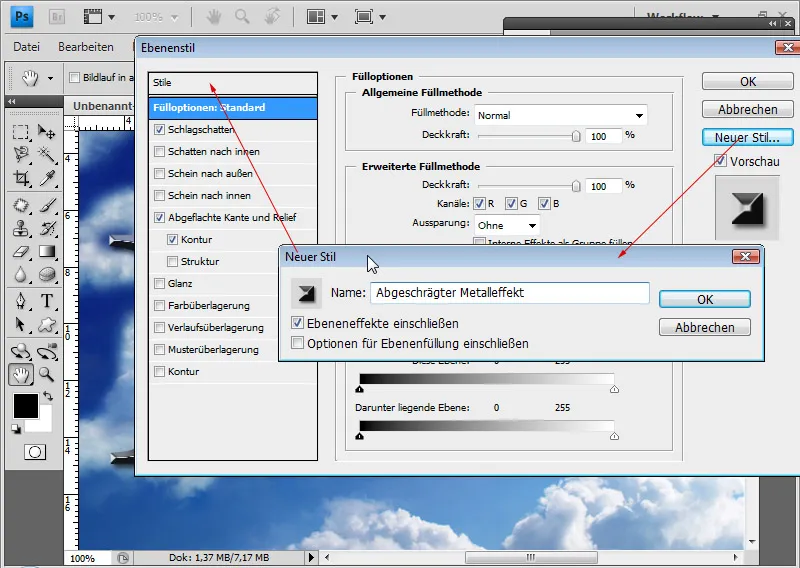Enable Schatten nach innen effect
800x568 pixels.
coord(160,152)
